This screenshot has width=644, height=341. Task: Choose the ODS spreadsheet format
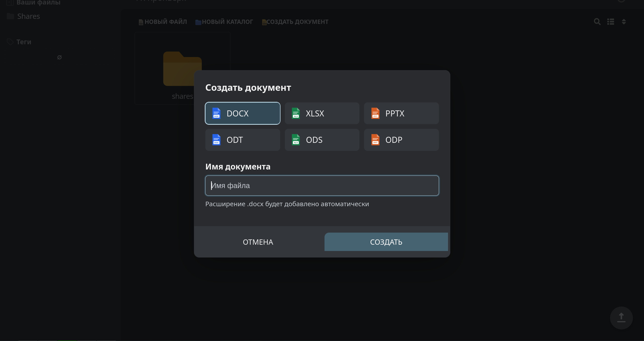tap(322, 140)
